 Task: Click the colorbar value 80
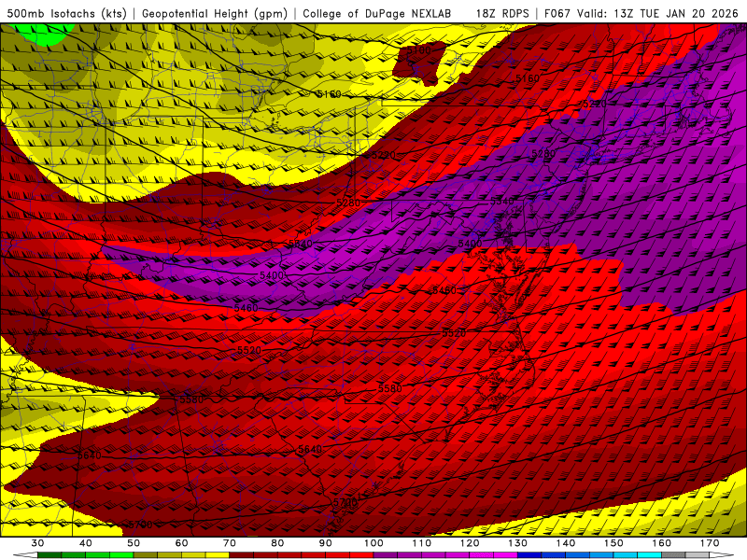[x=277, y=543]
